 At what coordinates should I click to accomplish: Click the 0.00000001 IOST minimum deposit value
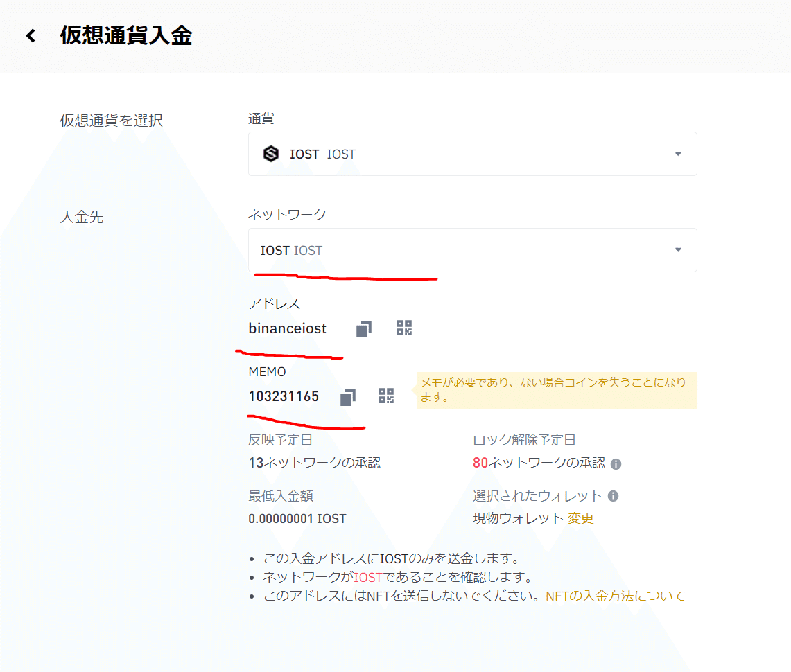point(297,519)
